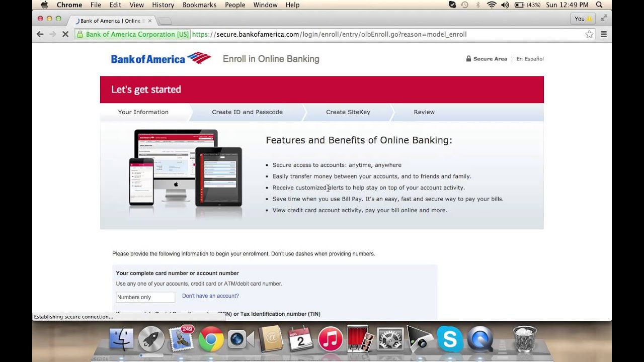Open Photo Booth in the dock

(x=360, y=339)
